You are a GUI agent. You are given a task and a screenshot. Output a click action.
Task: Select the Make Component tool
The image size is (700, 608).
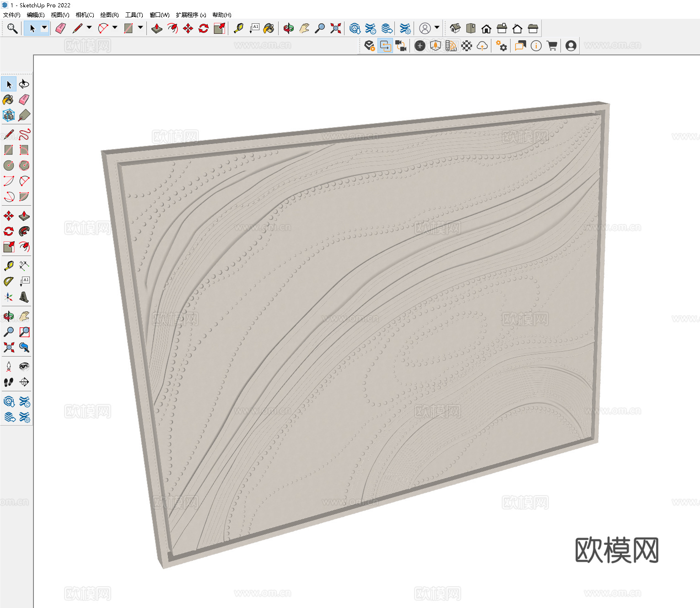(x=9, y=115)
